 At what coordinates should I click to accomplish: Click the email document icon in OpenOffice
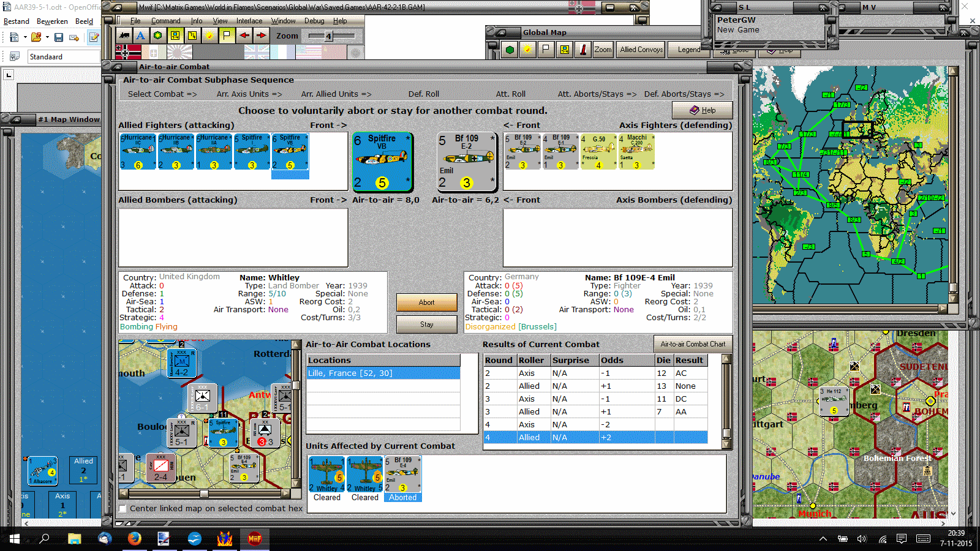point(74,37)
